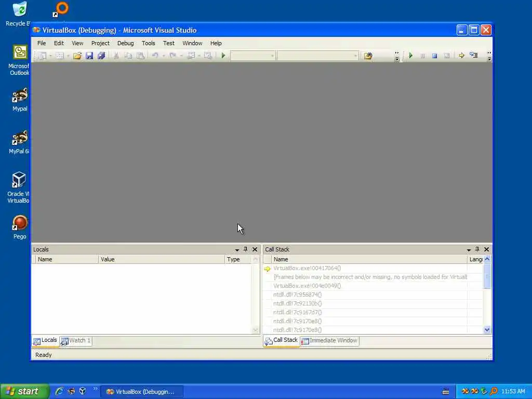Click Continue green arrow in debug toolbar

[x=410, y=56]
